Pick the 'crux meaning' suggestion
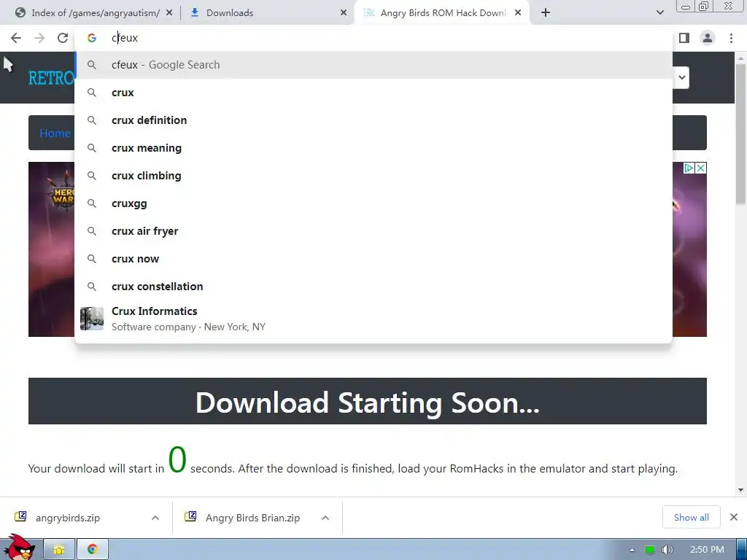This screenshot has width=747, height=560. 373,148
